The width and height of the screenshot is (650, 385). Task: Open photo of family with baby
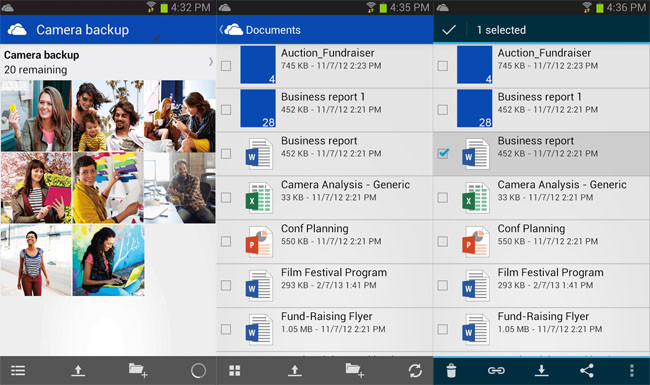pos(108,116)
